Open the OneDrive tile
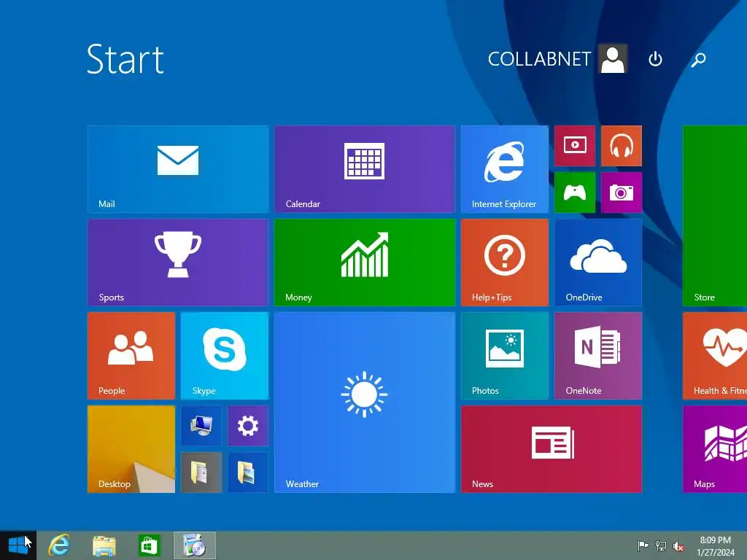Image resolution: width=747 pixels, height=560 pixels. pyautogui.click(x=598, y=262)
